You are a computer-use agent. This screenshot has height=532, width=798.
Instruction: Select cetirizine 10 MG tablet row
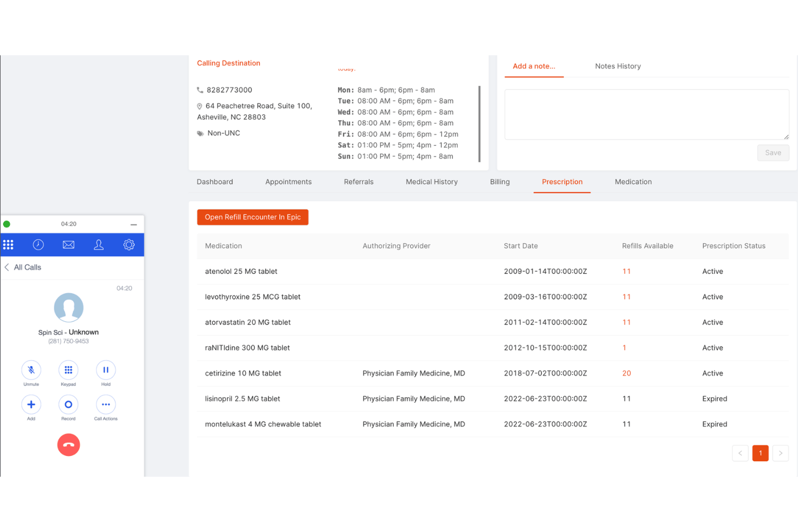coord(493,373)
